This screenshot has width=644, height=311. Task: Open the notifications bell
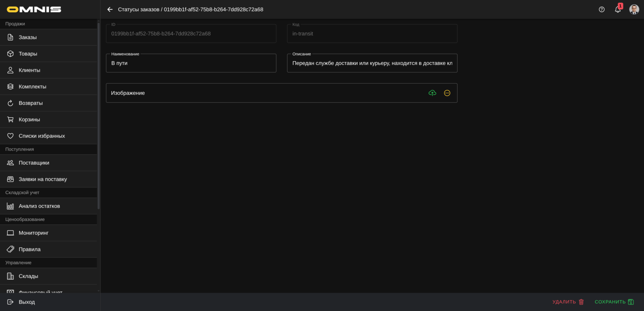pyautogui.click(x=618, y=9)
